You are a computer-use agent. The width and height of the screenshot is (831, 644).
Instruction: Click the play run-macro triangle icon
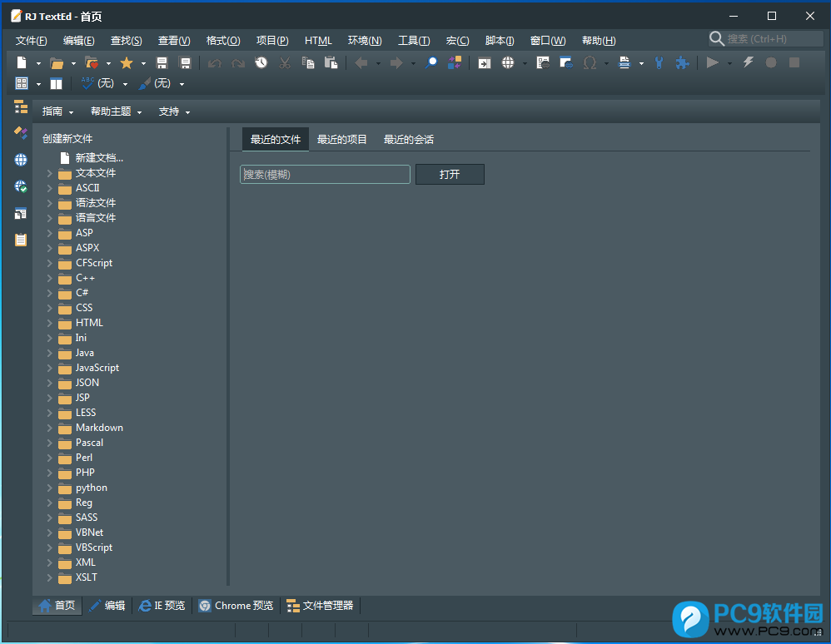coord(712,62)
